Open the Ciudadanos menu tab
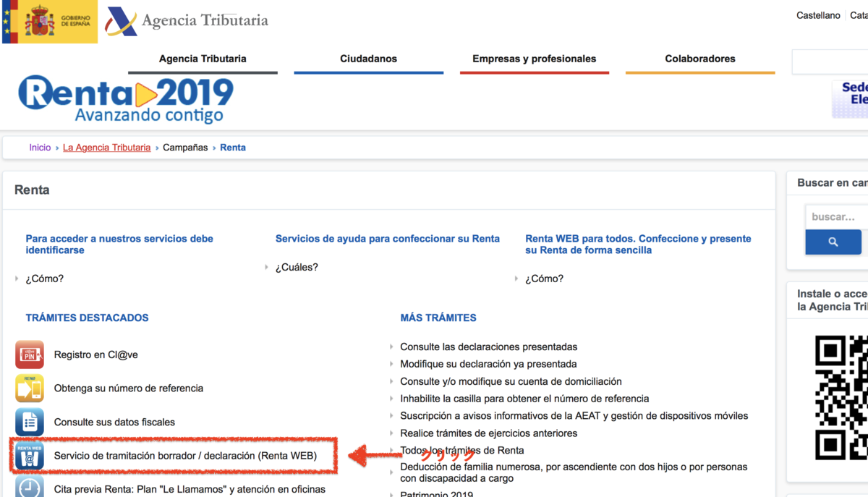868x497 pixels. [369, 59]
